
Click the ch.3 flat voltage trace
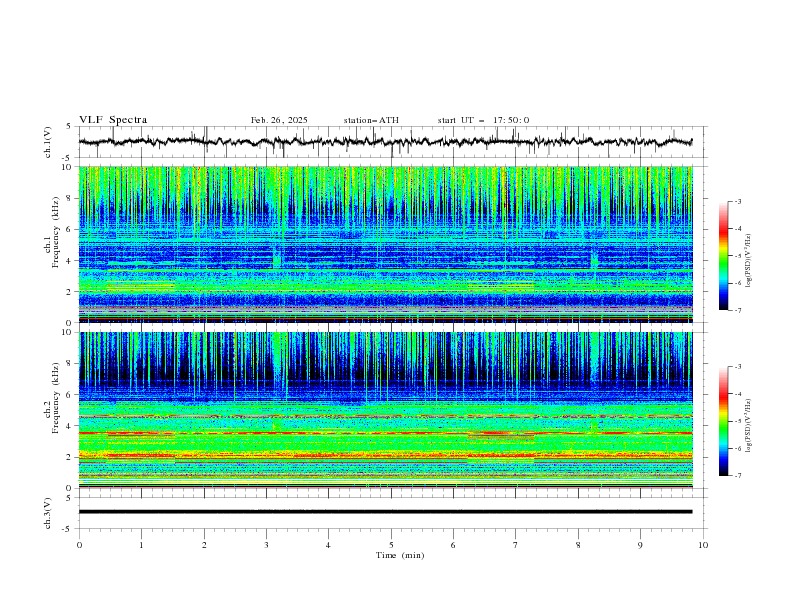point(385,512)
